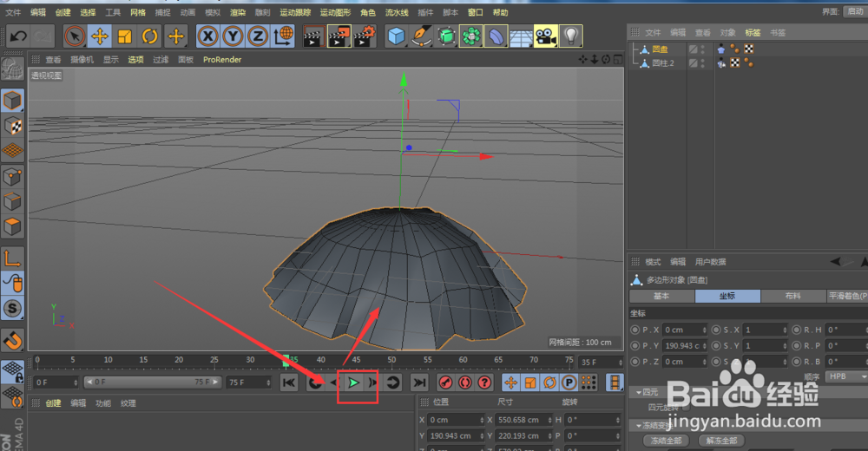Select the cloth tag on 圆盘
This screenshot has width=868, height=451.
[720, 49]
